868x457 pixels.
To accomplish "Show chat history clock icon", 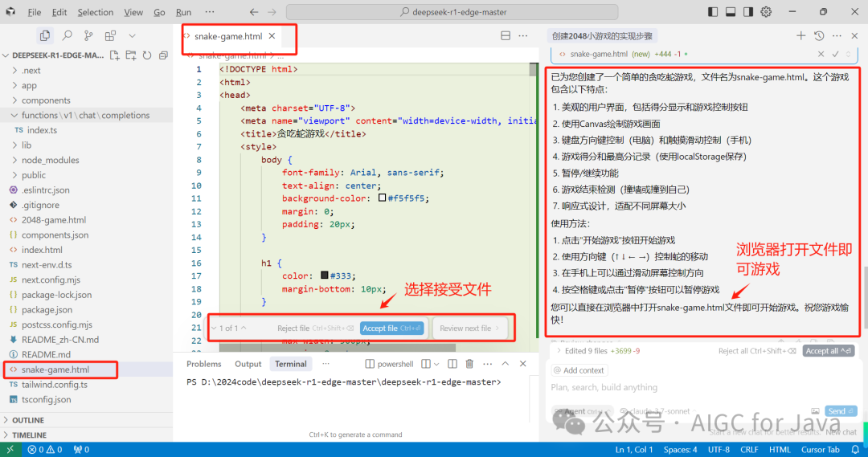I will coord(819,36).
